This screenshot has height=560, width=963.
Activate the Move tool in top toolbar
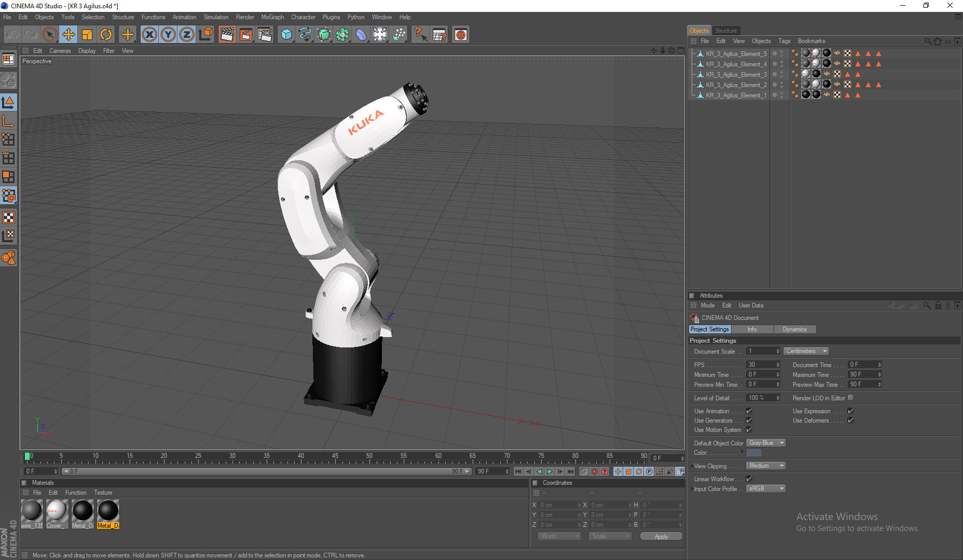68,35
